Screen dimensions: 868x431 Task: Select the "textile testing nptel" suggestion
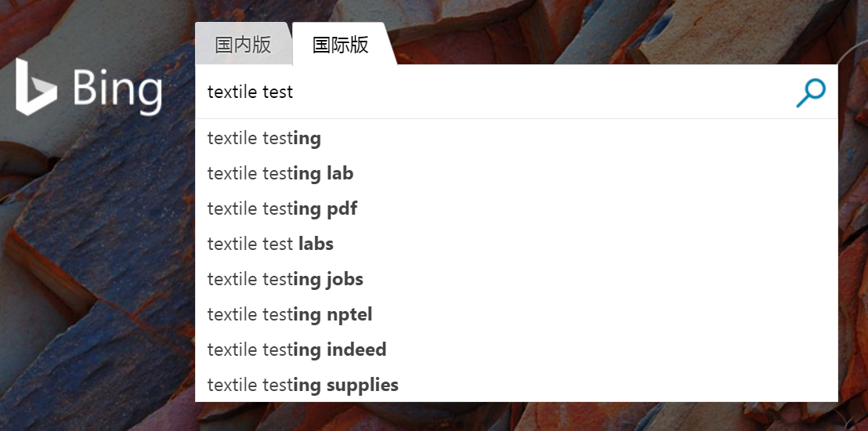(290, 314)
